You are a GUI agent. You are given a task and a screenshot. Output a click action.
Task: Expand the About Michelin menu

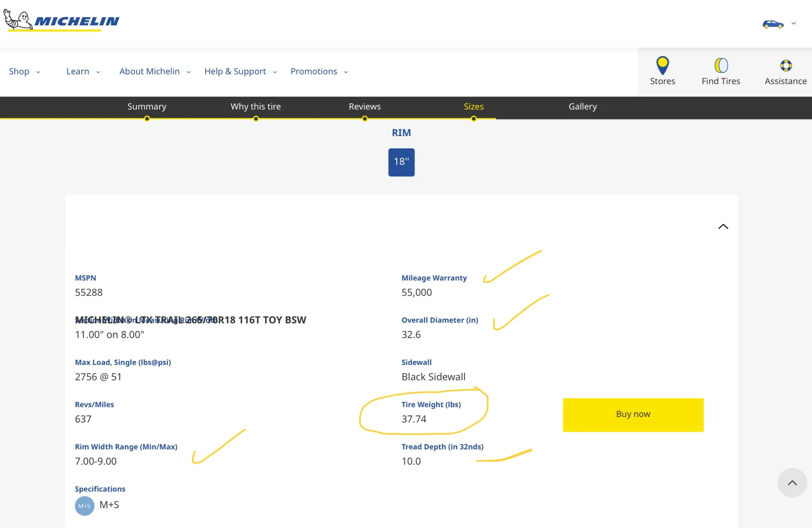click(155, 71)
